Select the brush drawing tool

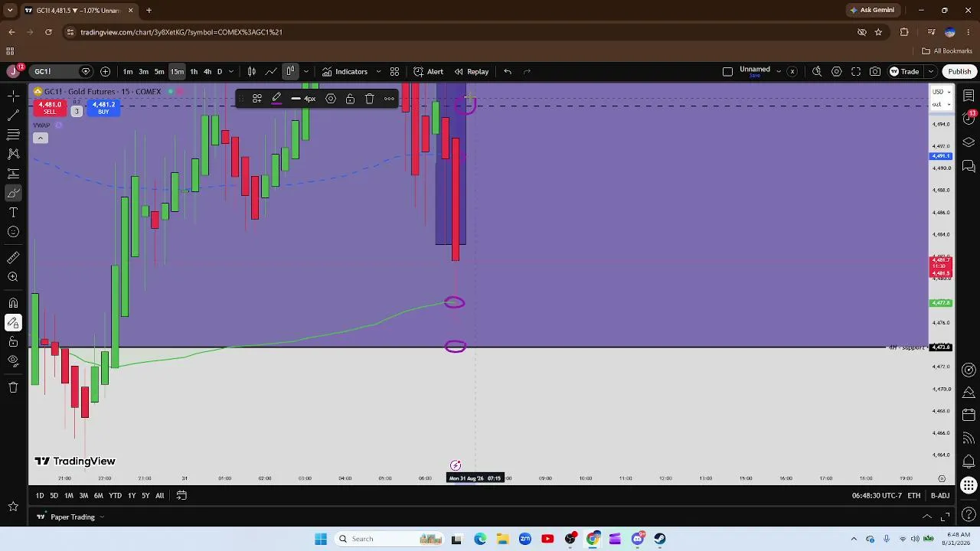point(13,193)
